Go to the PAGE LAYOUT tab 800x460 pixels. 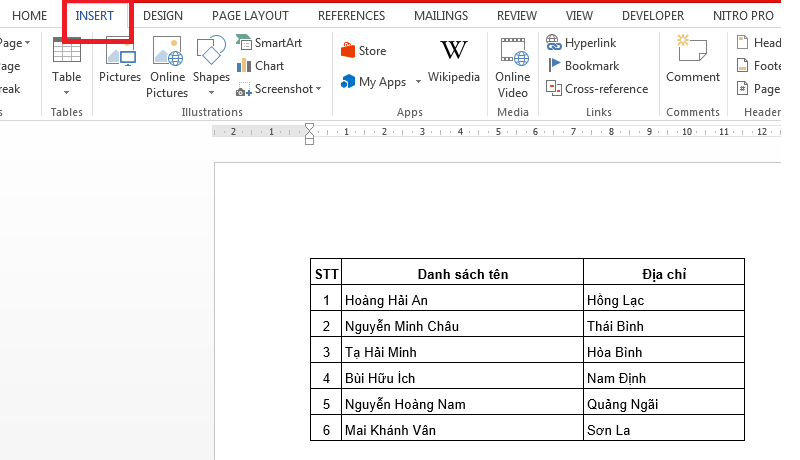tap(250, 16)
